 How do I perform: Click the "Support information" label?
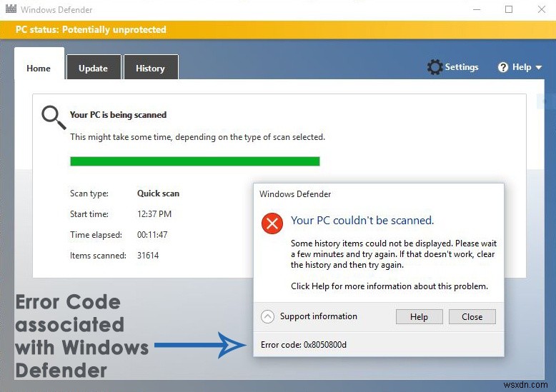click(x=319, y=316)
